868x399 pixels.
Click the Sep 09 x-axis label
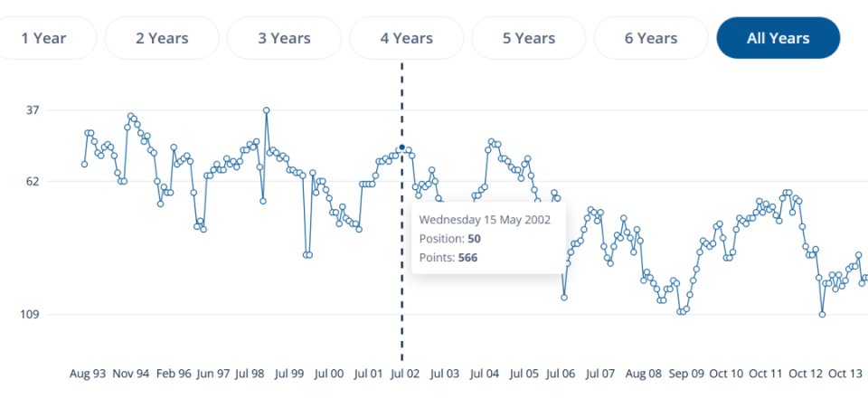click(686, 374)
